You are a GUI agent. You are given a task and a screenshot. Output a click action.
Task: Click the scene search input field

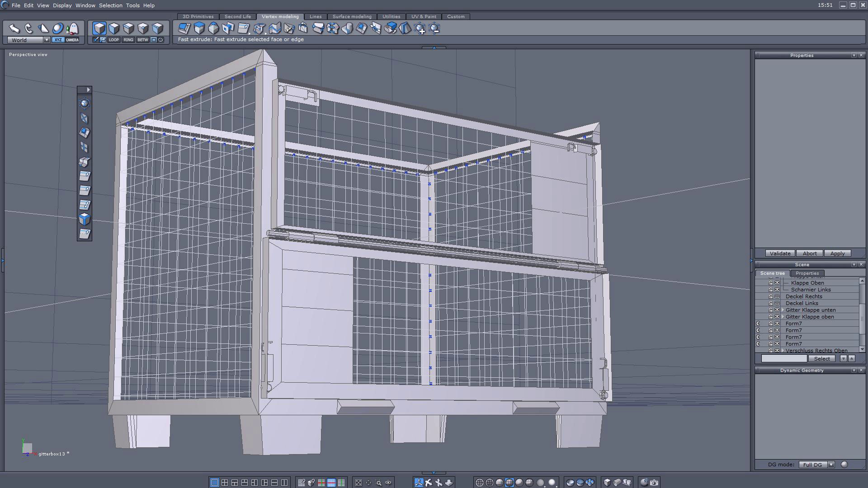pyautogui.click(x=784, y=358)
